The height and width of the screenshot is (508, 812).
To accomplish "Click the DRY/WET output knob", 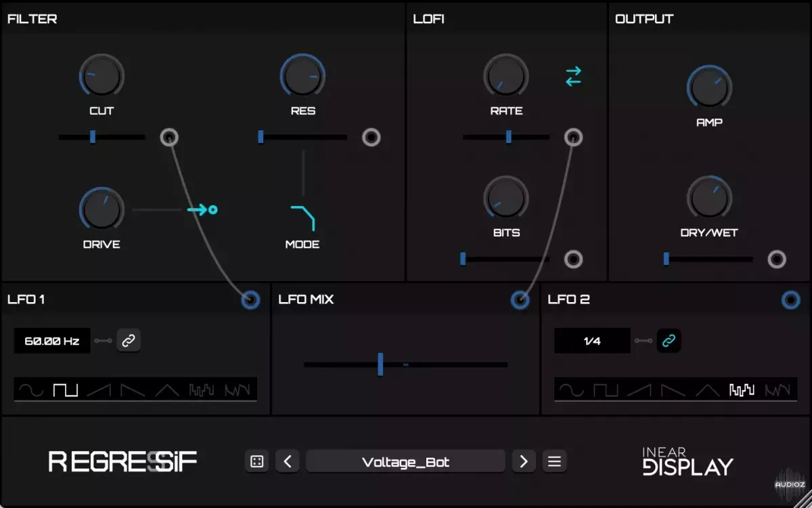I will pos(709,198).
